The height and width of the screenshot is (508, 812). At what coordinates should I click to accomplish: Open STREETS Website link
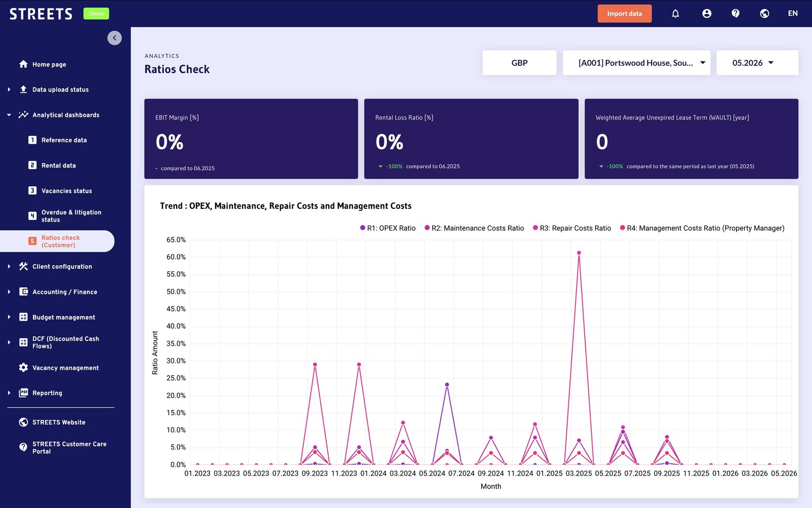pyautogui.click(x=59, y=422)
